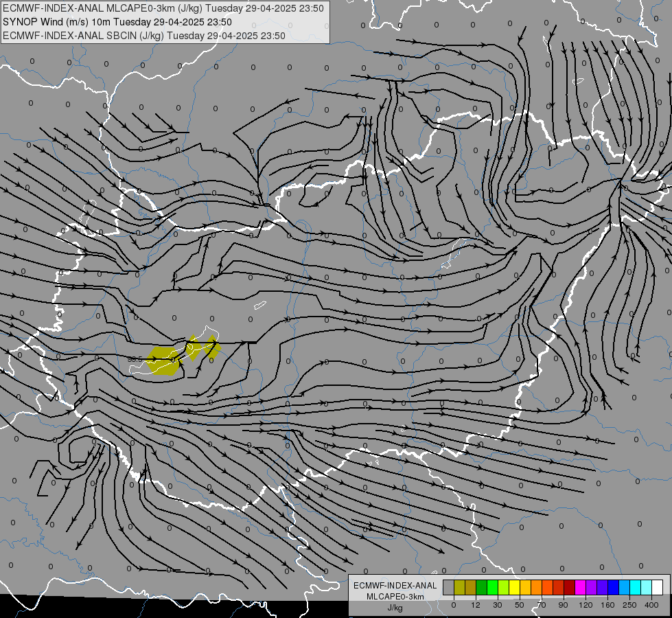Click the red-orange legend swatch after 70
Screen dimensions: 672x618
(x=548, y=587)
